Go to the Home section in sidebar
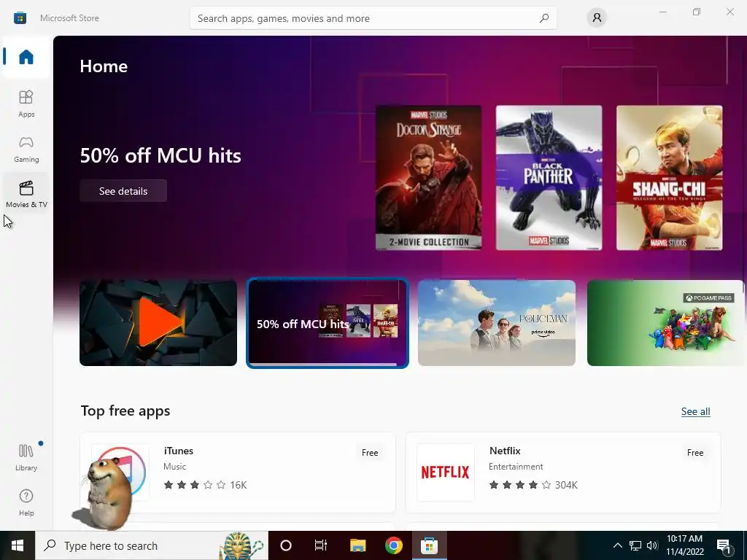Image resolution: width=747 pixels, height=560 pixels. 26,57
